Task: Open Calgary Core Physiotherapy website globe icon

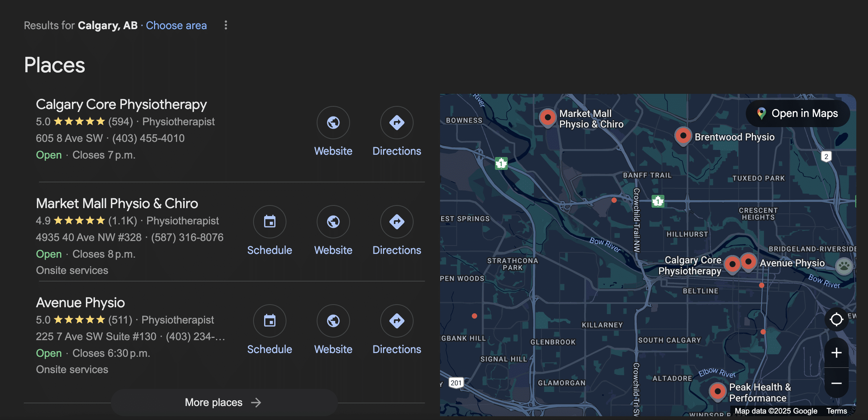Action: point(333,123)
